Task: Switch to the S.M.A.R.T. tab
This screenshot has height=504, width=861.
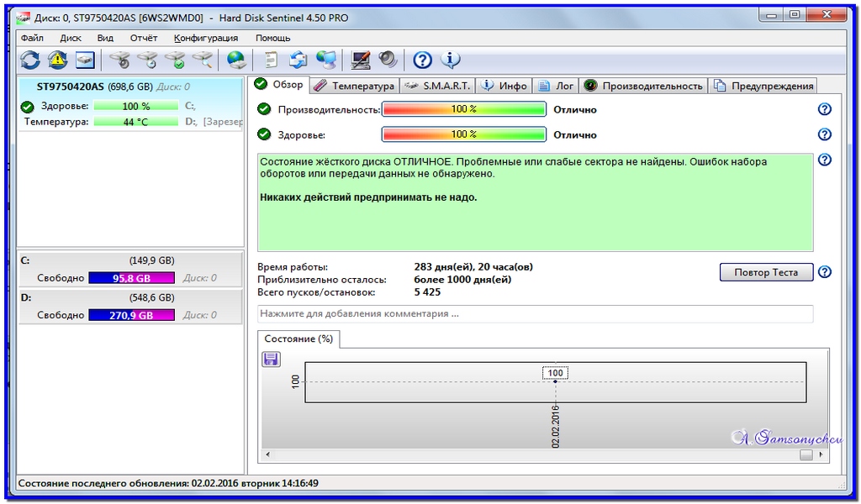Action: coord(437,87)
